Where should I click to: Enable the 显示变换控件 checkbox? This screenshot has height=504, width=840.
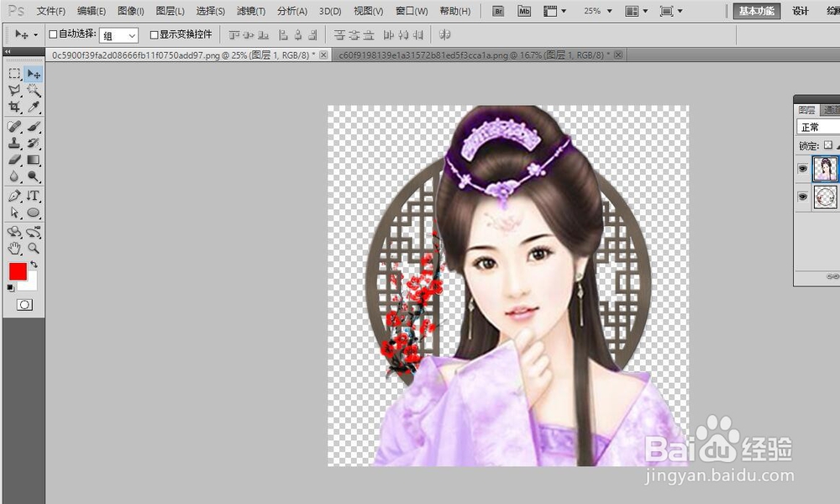tap(154, 34)
